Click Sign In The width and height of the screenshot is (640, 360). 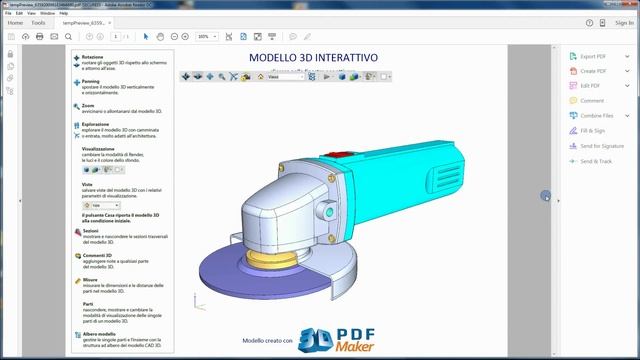pyautogui.click(x=624, y=23)
